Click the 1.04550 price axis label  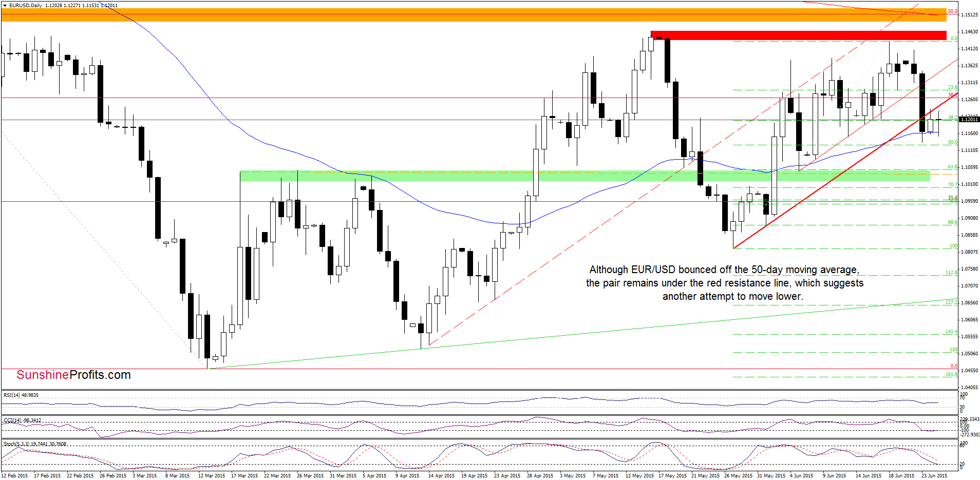pos(970,371)
